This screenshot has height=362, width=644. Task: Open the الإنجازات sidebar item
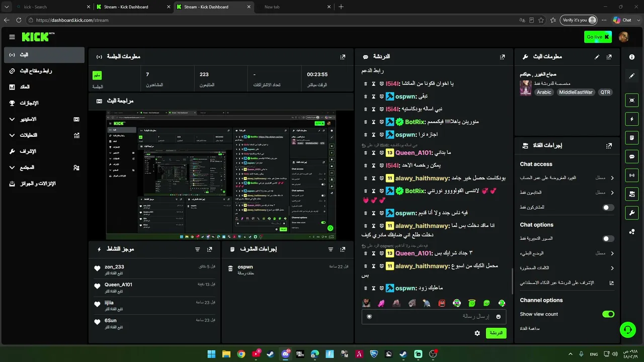[x=44, y=103]
